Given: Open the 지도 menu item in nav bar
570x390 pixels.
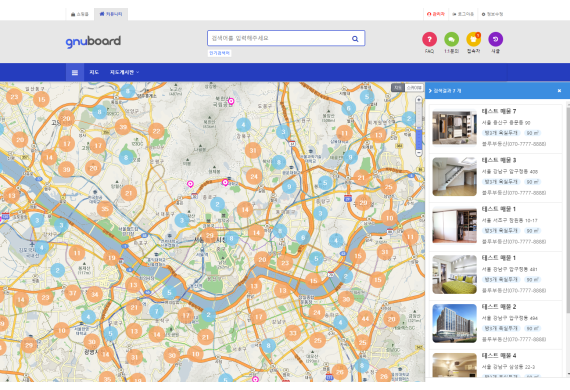Looking at the screenshot, I should point(94,72).
